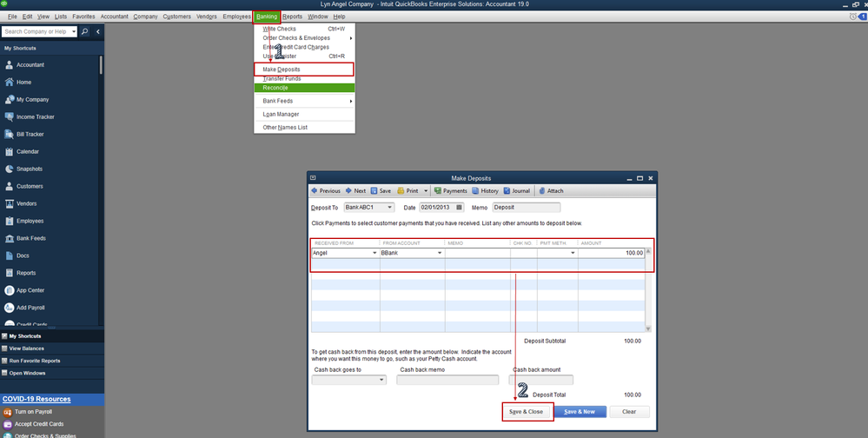Open App Center shortcut

pyautogui.click(x=30, y=290)
